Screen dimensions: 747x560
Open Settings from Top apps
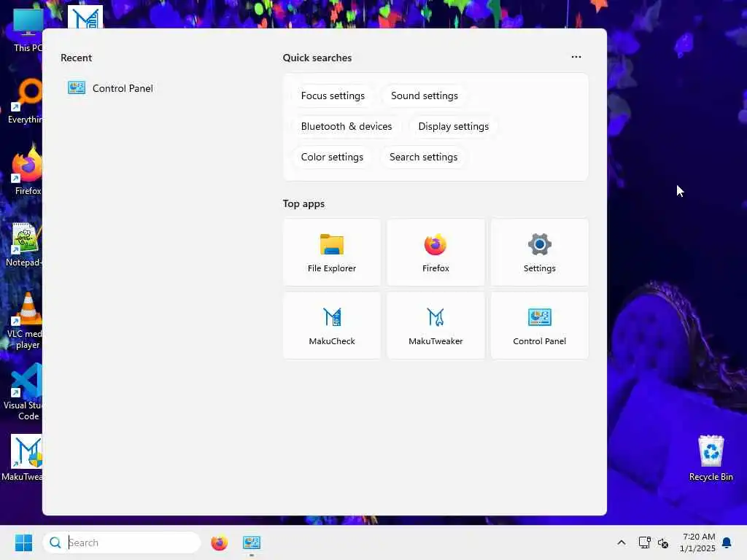[539, 252]
